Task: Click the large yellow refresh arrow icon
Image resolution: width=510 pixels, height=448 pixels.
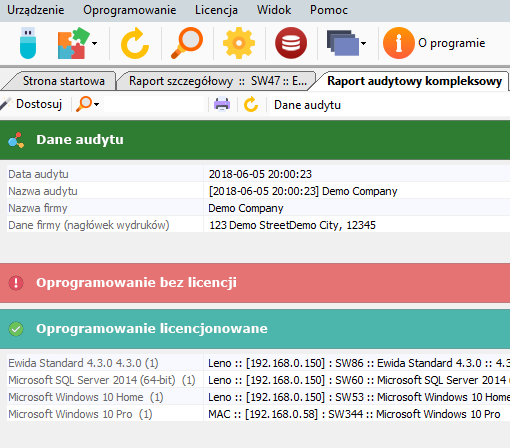Action: pyautogui.click(x=135, y=43)
